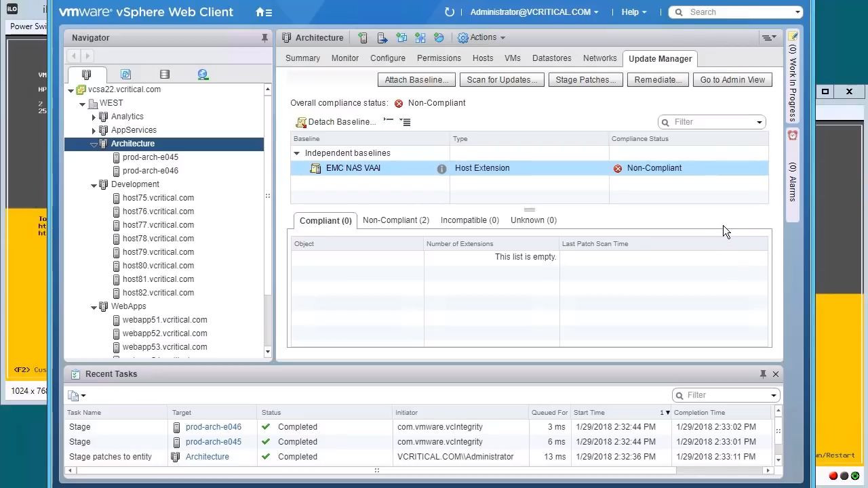Open the Networking inventory view
Image resolution: width=868 pixels, height=488 pixels.
pos(203,74)
